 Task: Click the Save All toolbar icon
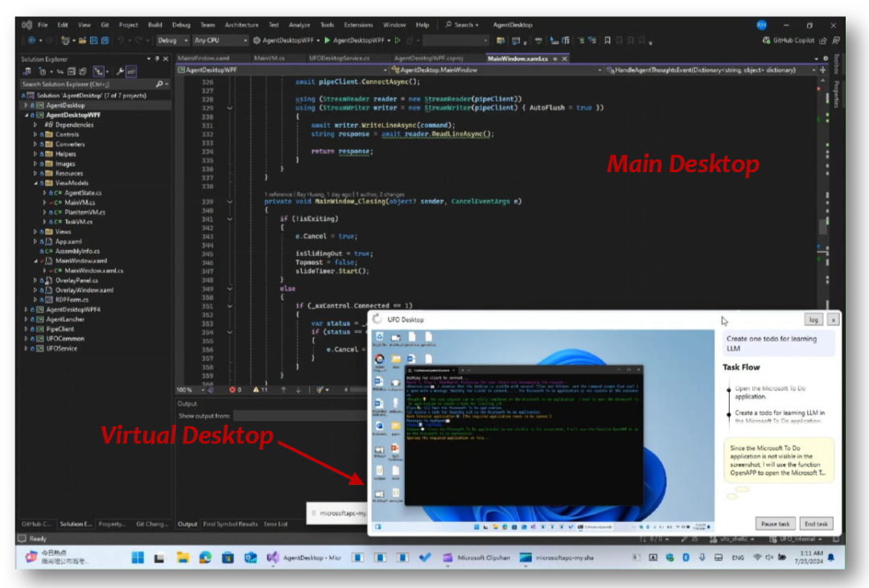[x=105, y=40]
